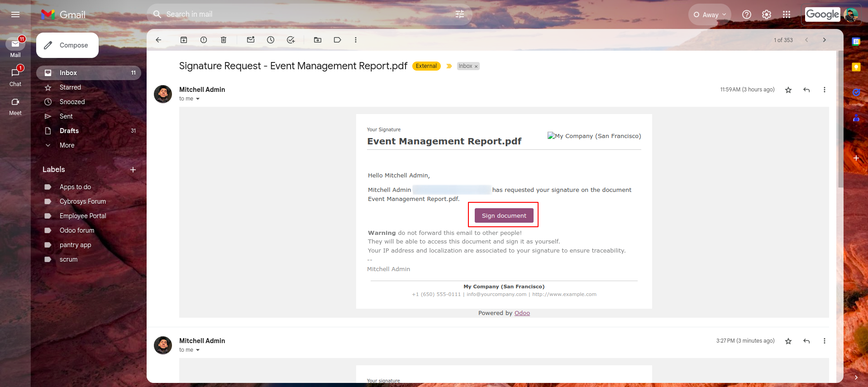The height and width of the screenshot is (387, 868).
Task: Open Google Calendar side panel
Action: [856, 42]
